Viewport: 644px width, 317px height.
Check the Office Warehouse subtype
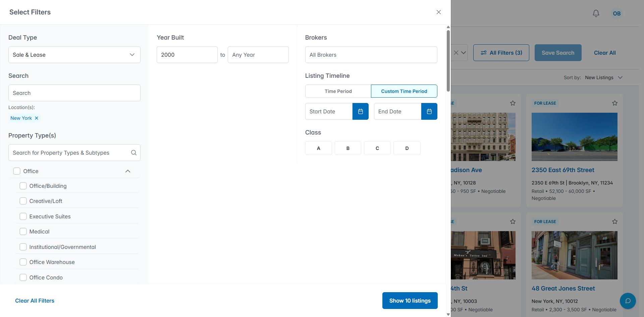(23, 262)
